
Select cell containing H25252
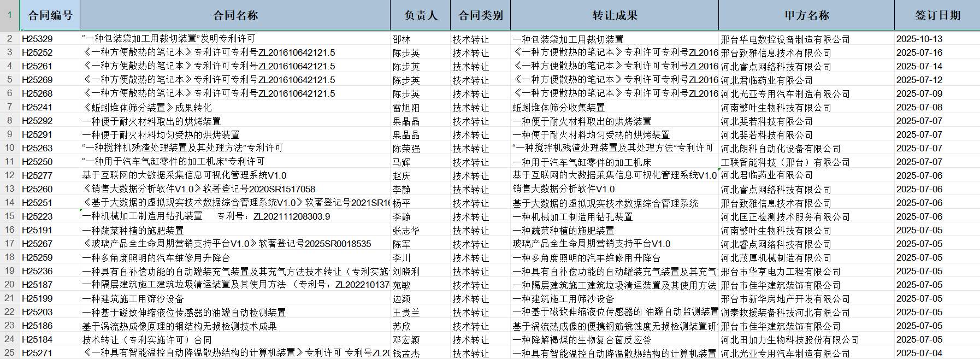point(50,52)
